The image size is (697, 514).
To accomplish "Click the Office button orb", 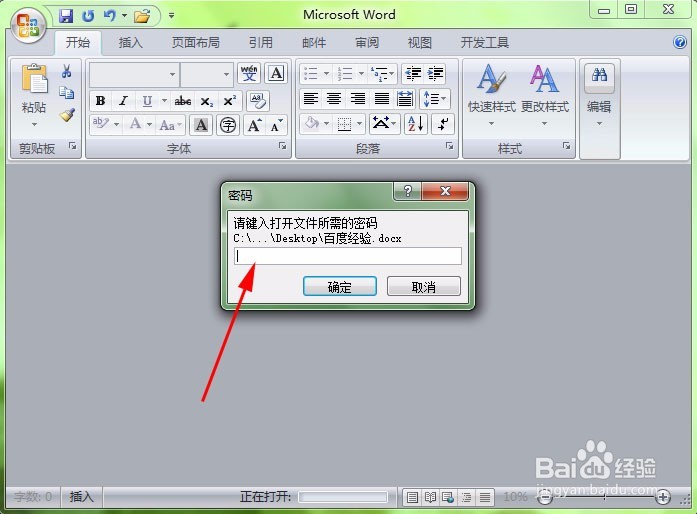I will click(x=28, y=25).
